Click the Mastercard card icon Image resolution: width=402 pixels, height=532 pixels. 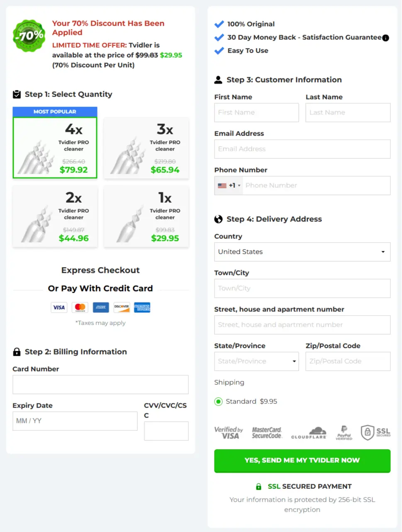coord(80,307)
